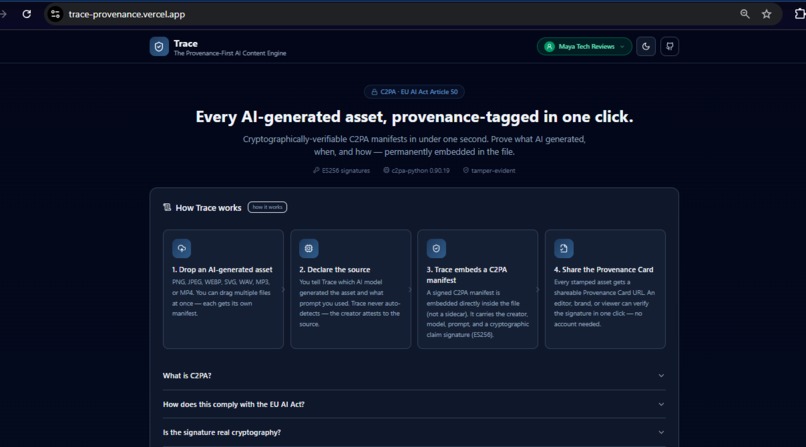Click the 'c2pa-python 0.90.19' label

point(420,171)
